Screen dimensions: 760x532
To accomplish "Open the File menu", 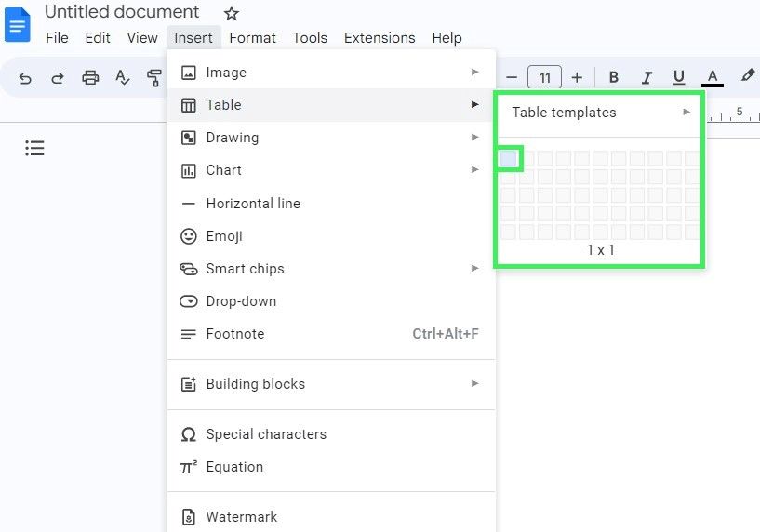I will [57, 38].
